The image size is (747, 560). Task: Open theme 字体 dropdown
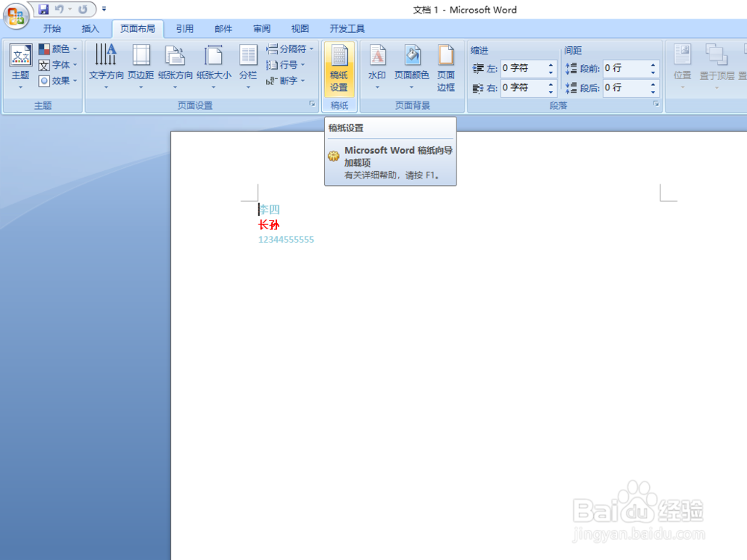coord(58,65)
